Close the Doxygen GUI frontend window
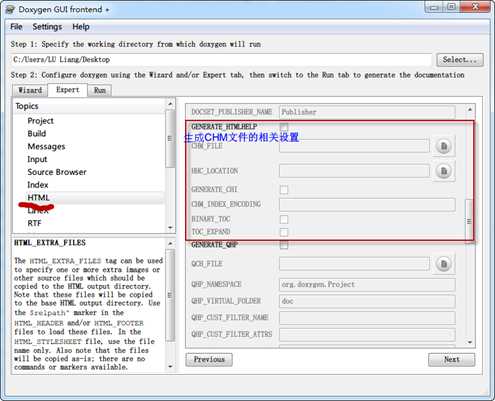The image size is (495, 401). click(x=475, y=7)
